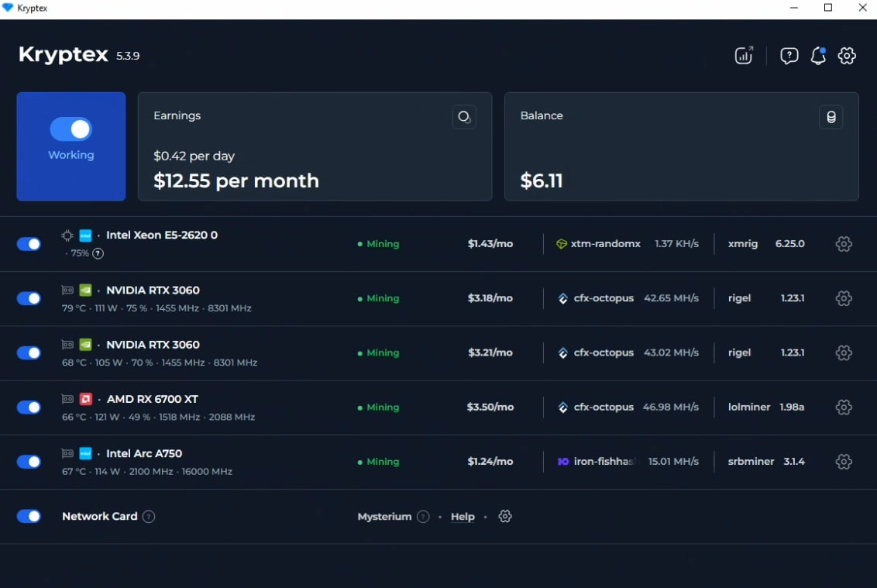This screenshot has height=588, width=877.
Task: Open Mysterium settings gear in Network Card row
Action: pyautogui.click(x=505, y=517)
